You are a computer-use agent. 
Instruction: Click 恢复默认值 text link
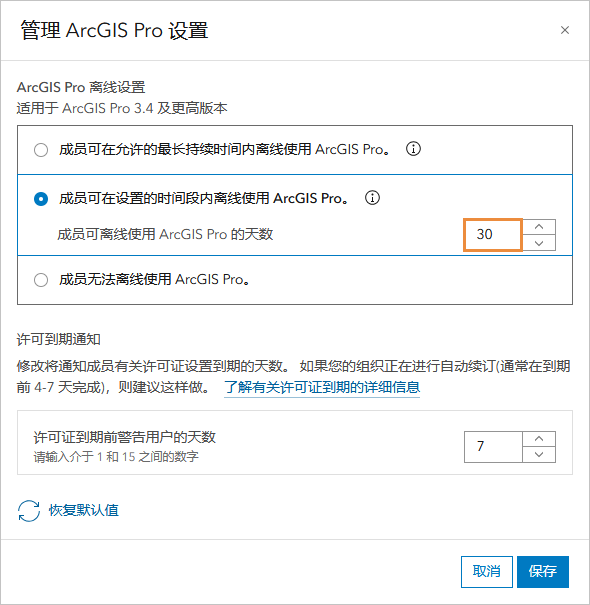click(84, 510)
